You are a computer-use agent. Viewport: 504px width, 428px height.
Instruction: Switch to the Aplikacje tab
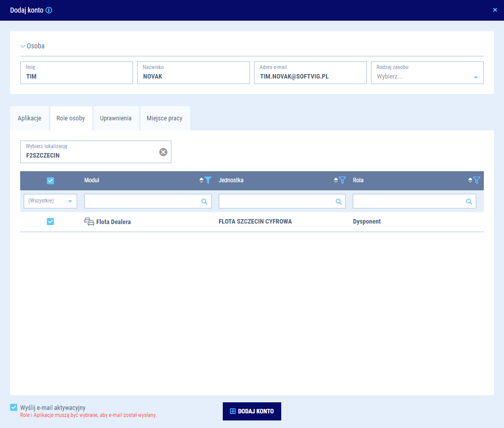tap(29, 118)
